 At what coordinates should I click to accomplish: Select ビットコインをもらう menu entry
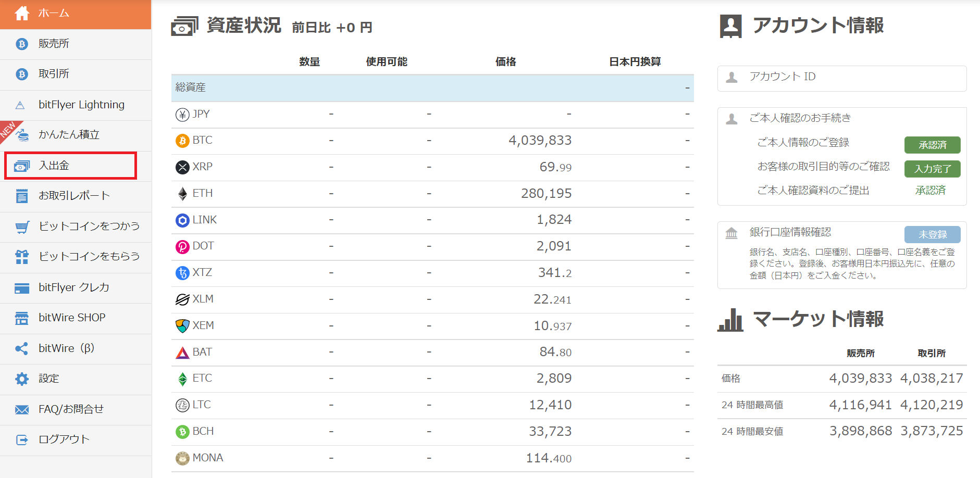76,257
